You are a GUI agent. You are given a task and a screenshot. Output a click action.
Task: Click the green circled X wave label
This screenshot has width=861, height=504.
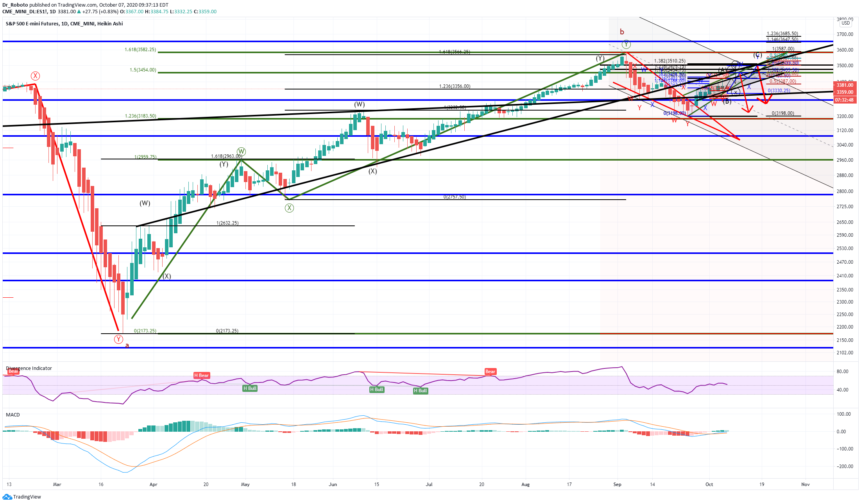(289, 208)
